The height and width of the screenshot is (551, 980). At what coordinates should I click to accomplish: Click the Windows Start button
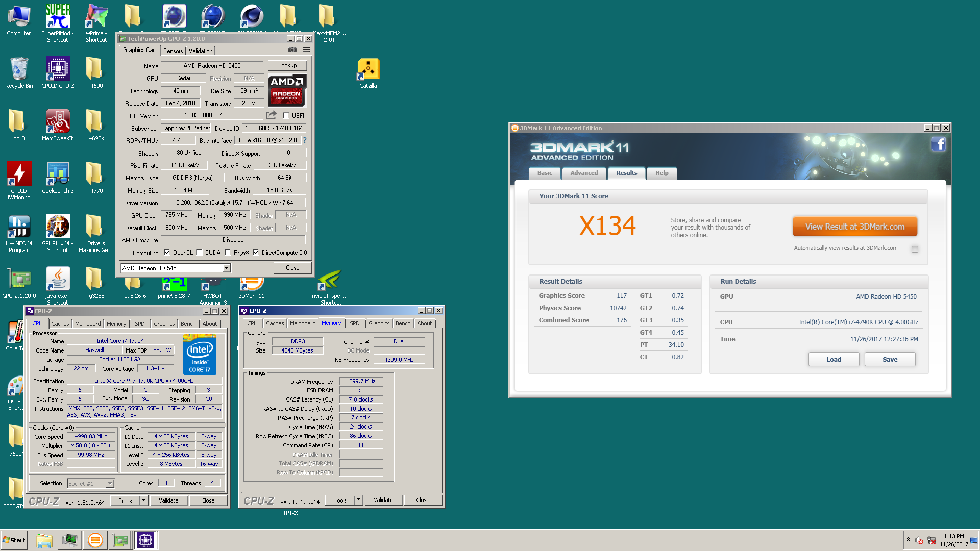(x=14, y=540)
